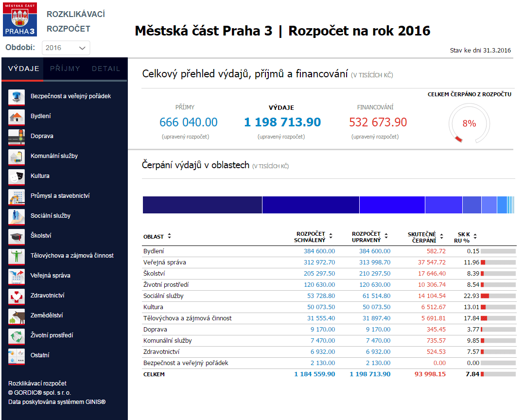This screenshot has width=524, height=420.
Task: Select the Zdravotnictví medical icon
Action: (x=17, y=296)
